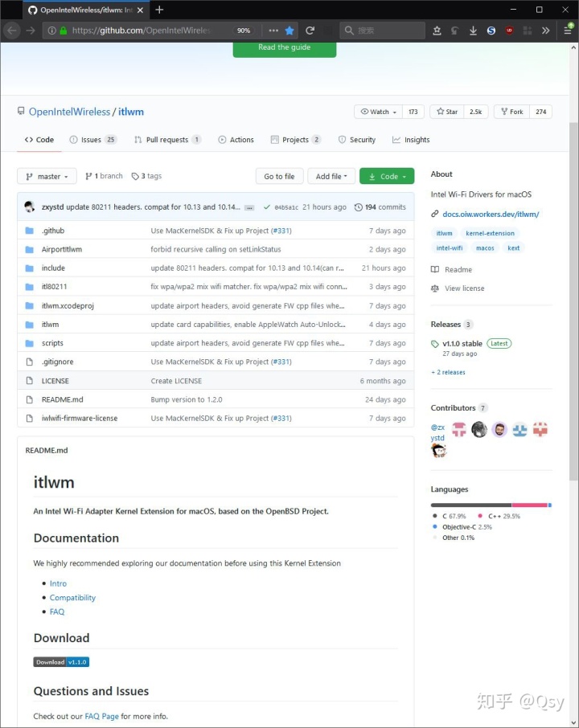Open the library bookmarks toolbar icon
Screen dimensions: 579x728
coord(437,31)
